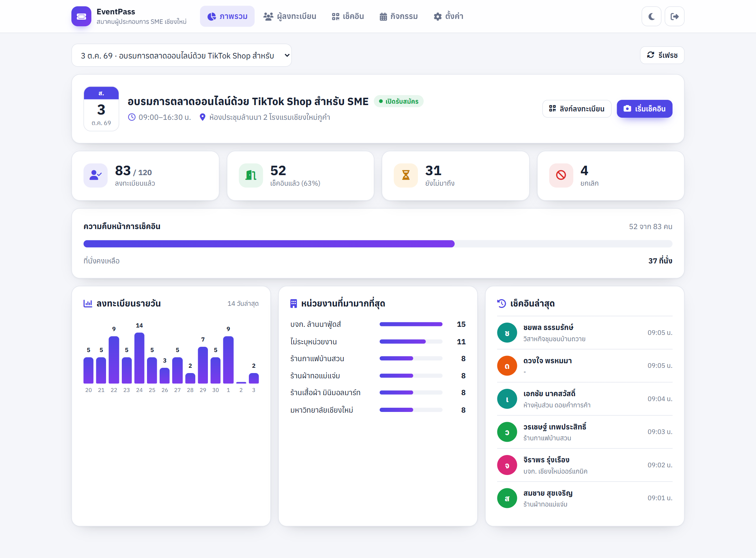Click the check-in progress bar
The image size is (756, 558).
coord(378,244)
